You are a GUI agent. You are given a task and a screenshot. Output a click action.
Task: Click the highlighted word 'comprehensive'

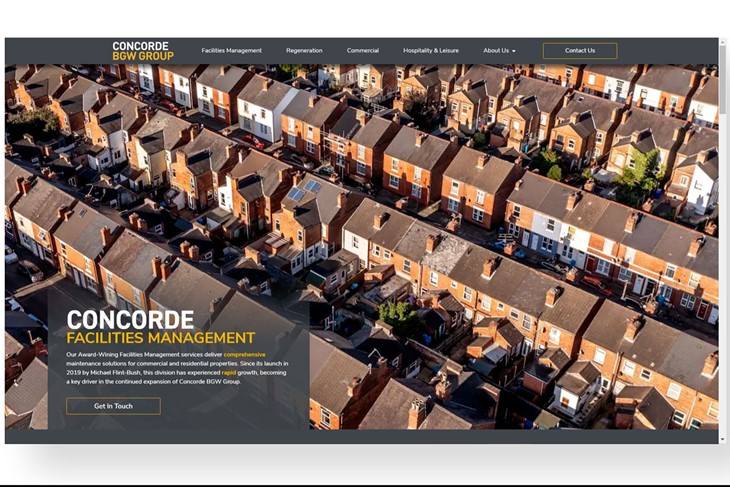pos(244,355)
